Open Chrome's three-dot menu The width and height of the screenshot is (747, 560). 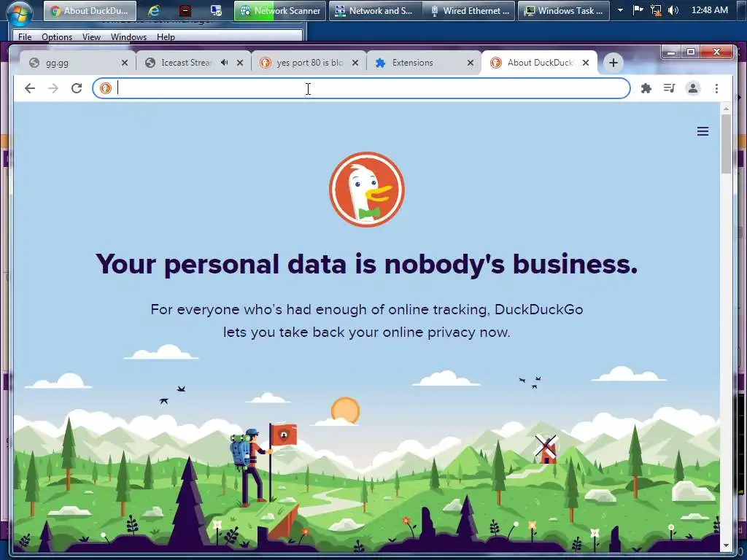click(716, 88)
